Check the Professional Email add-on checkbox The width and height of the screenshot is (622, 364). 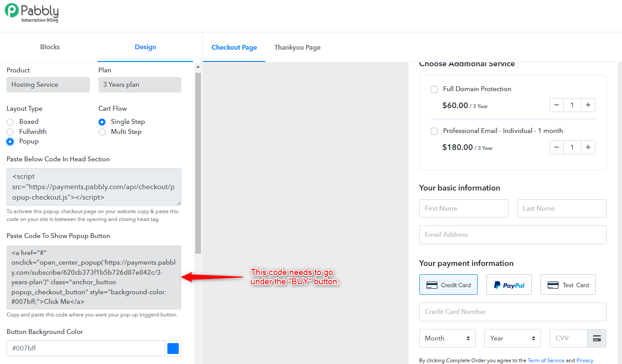tap(434, 131)
